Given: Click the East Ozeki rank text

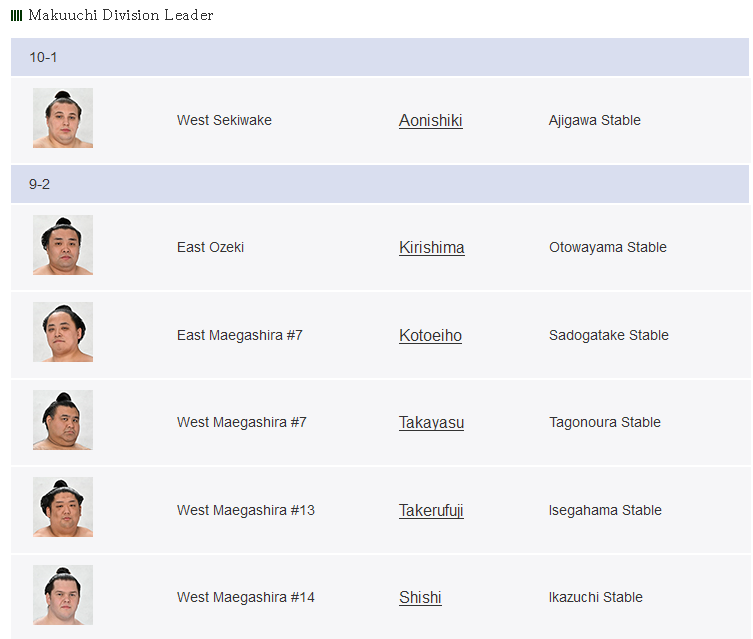Looking at the screenshot, I should pyautogui.click(x=210, y=247).
